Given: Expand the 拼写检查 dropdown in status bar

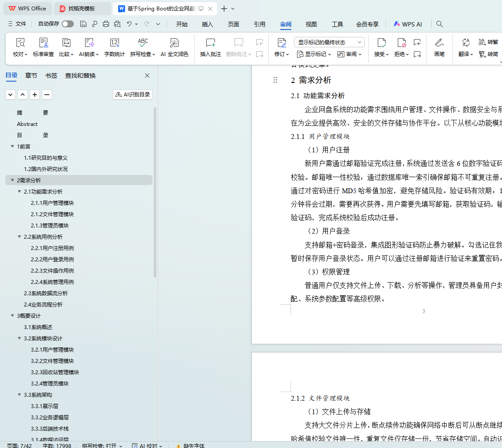Looking at the screenshot, I should click(x=120, y=446).
